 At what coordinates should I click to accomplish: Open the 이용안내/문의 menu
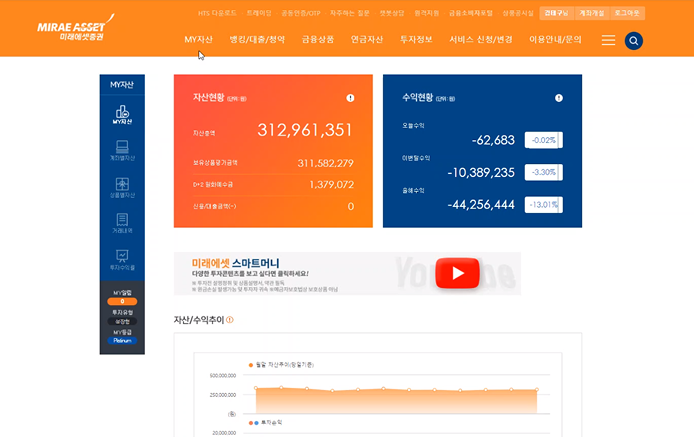[x=555, y=39]
